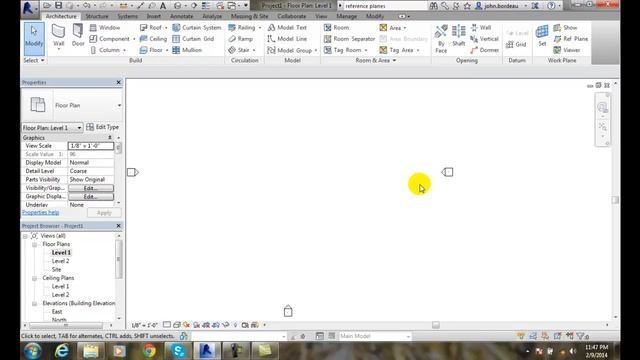
Task: Open the Site floor plan
Action: (x=56, y=270)
